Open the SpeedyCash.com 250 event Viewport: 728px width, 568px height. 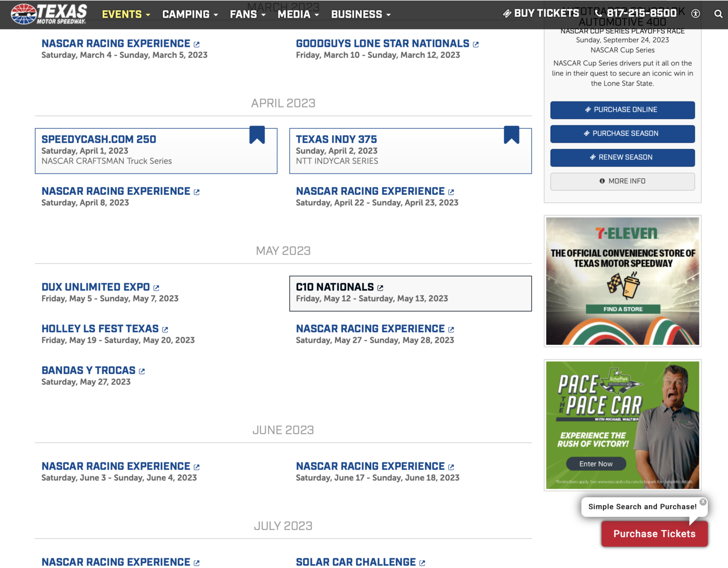(x=99, y=139)
